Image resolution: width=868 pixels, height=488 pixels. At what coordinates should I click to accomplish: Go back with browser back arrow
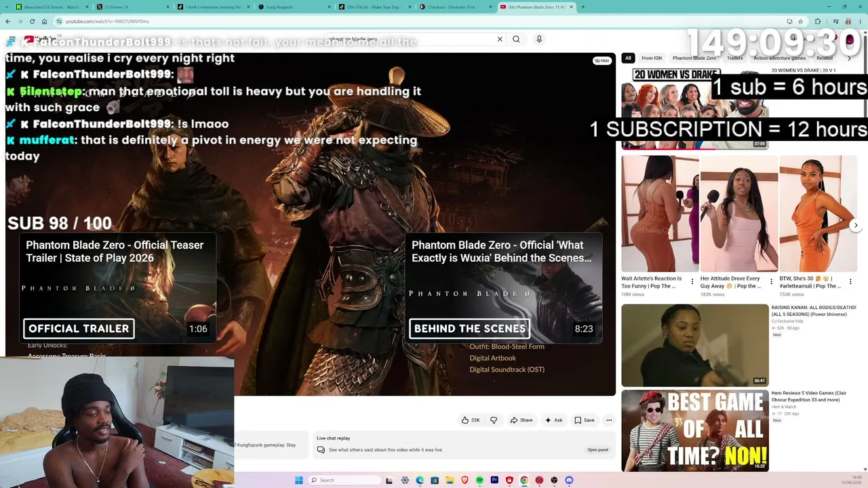tap(7, 21)
